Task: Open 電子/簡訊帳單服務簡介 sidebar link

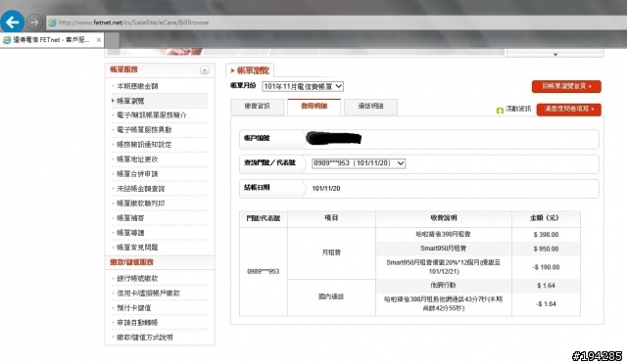Action: click(152, 115)
